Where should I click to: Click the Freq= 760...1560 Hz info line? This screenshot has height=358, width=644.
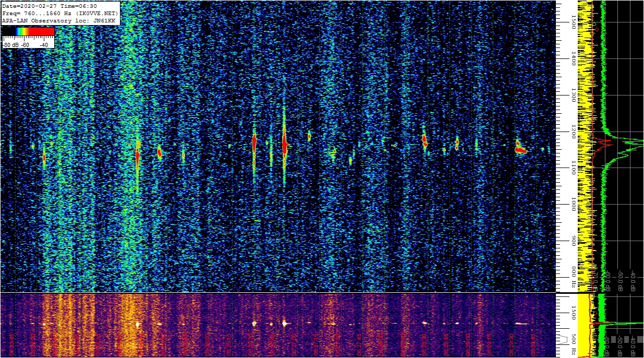point(60,13)
